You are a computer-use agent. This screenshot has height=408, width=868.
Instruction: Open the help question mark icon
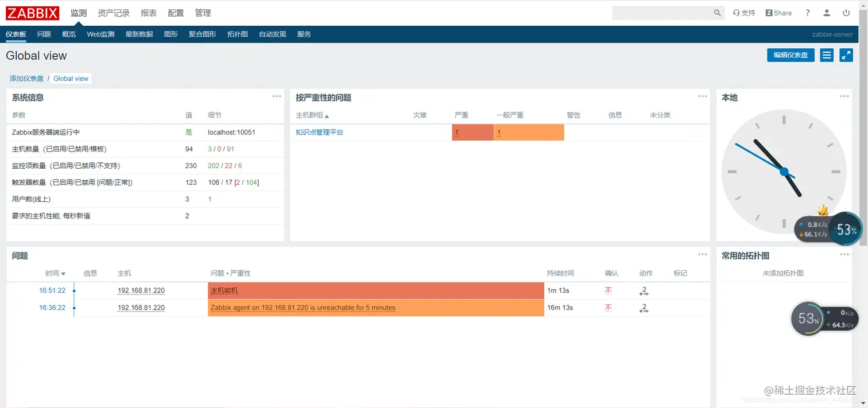(808, 13)
